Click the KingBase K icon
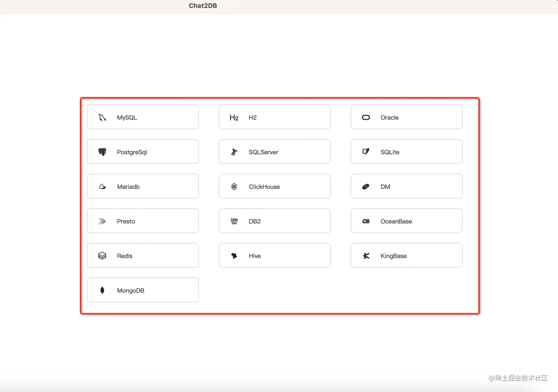558x392 pixels. coord(366,255)
